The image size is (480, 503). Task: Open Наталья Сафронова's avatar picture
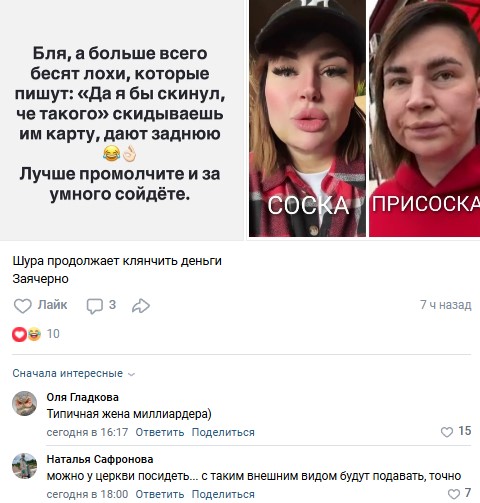click(24, 466)
